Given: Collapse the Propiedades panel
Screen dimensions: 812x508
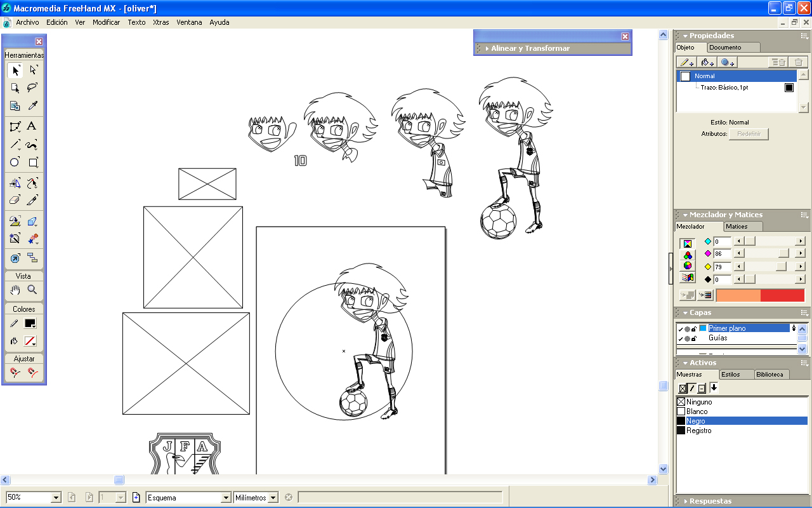Looking at the screenshot, I should [685, 36].
